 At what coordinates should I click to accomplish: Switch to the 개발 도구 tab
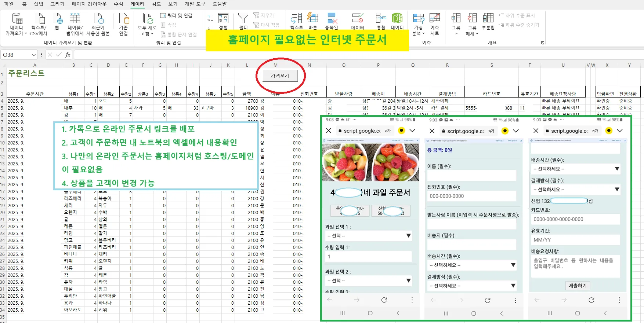point(195,4)
